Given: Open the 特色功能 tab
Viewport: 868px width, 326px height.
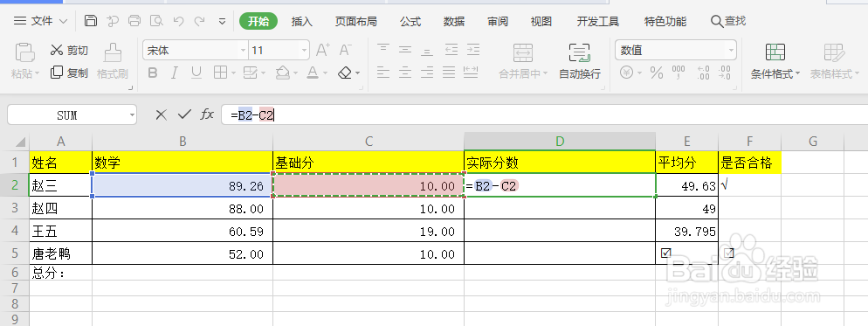Looking at the screenshot, I should coord(665,22).
